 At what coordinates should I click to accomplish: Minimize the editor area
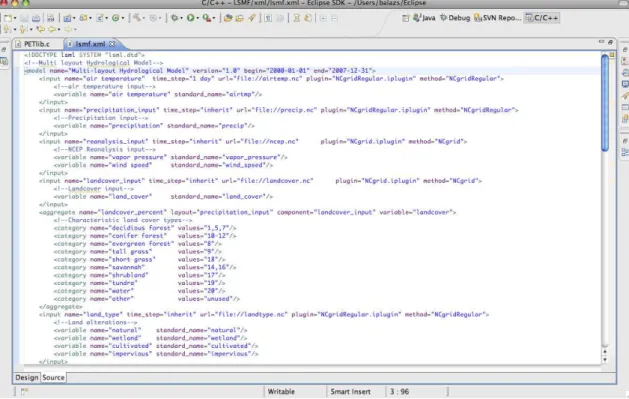(x=601, y=42)
